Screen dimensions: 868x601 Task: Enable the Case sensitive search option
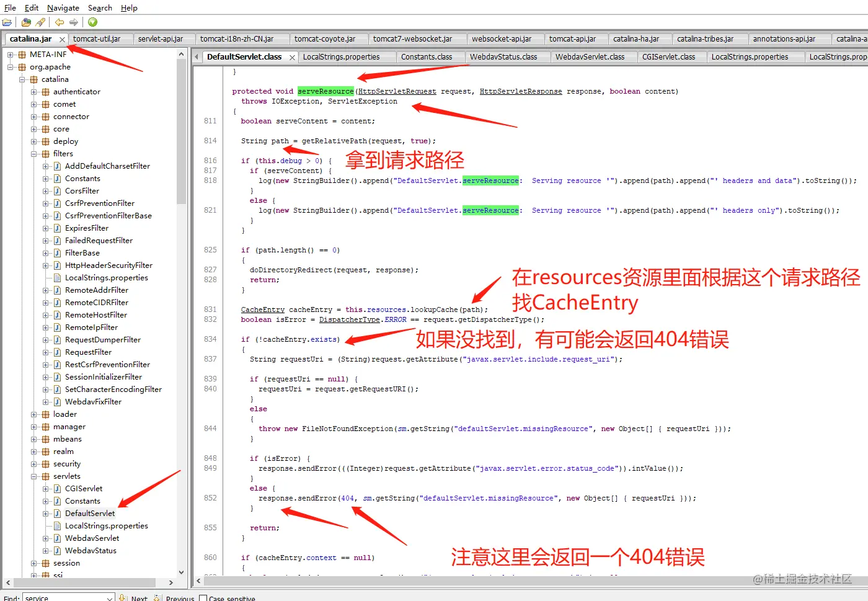point(203,597)
